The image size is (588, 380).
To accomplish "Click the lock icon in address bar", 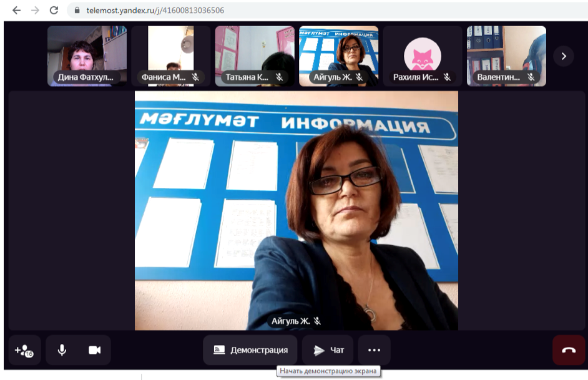I will [x=77, y=11].
